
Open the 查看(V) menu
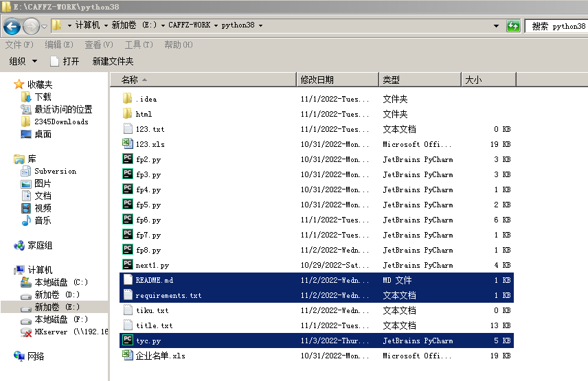tap(100, 45)
